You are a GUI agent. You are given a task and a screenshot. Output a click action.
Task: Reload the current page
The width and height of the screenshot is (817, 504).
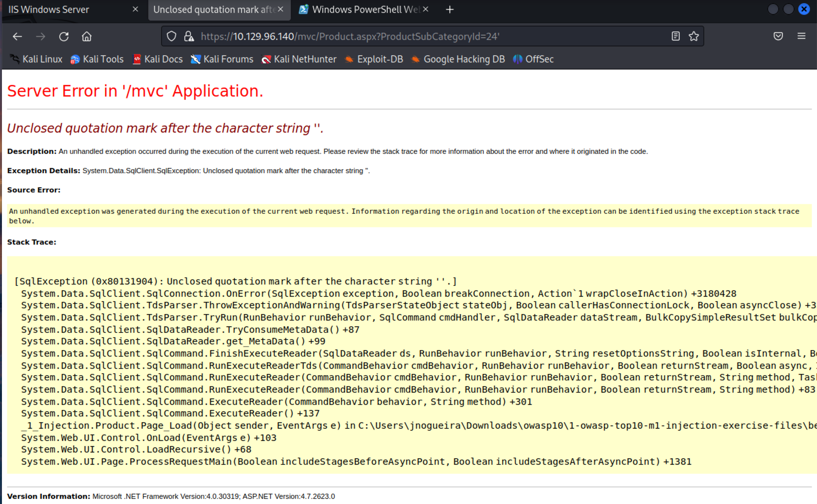tap(64, 36)
